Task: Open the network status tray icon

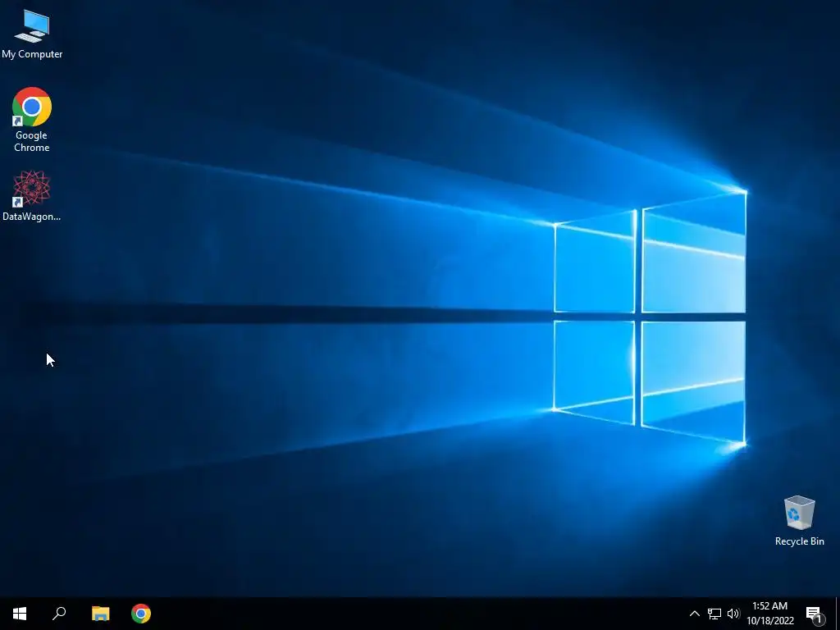Action: click(x=714, y=614)
